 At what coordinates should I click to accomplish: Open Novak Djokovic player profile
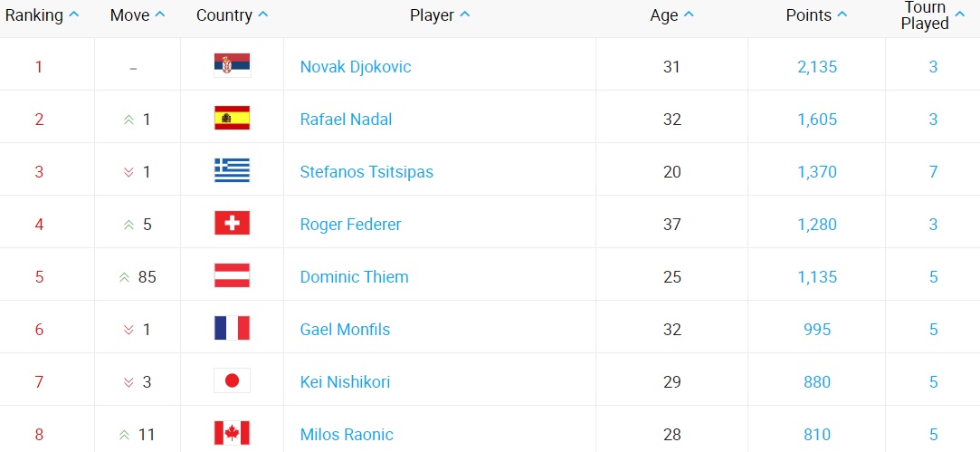356,67
